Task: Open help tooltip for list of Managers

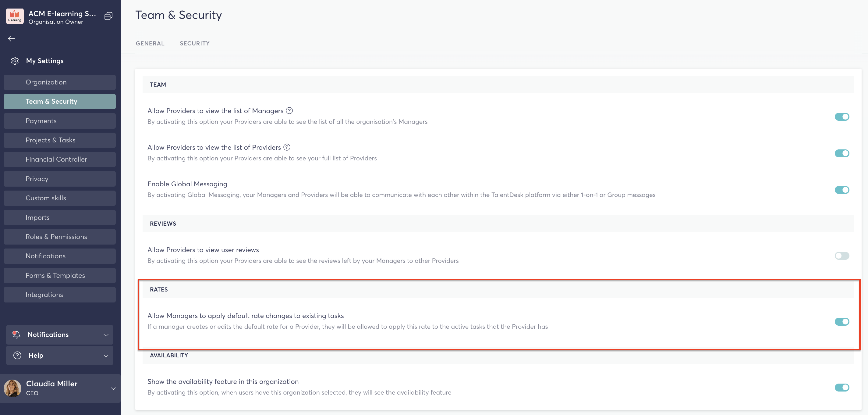Action: pos(289,111)
